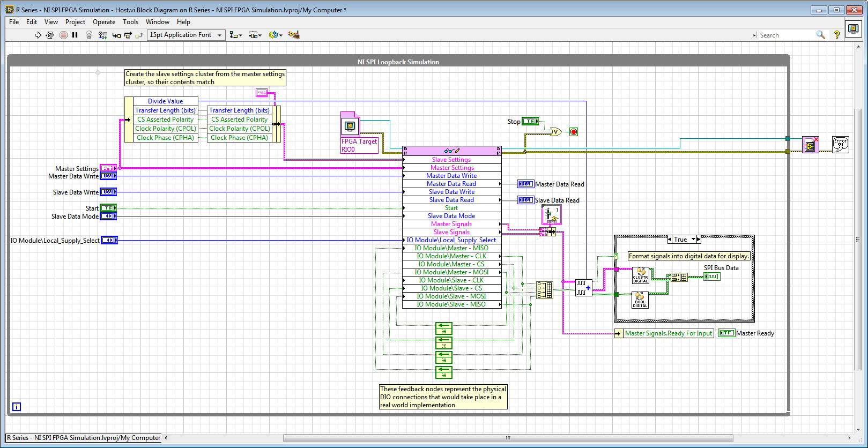Click case structure previous-case arrow
868x448 pixels.
[x=670, y=240]
